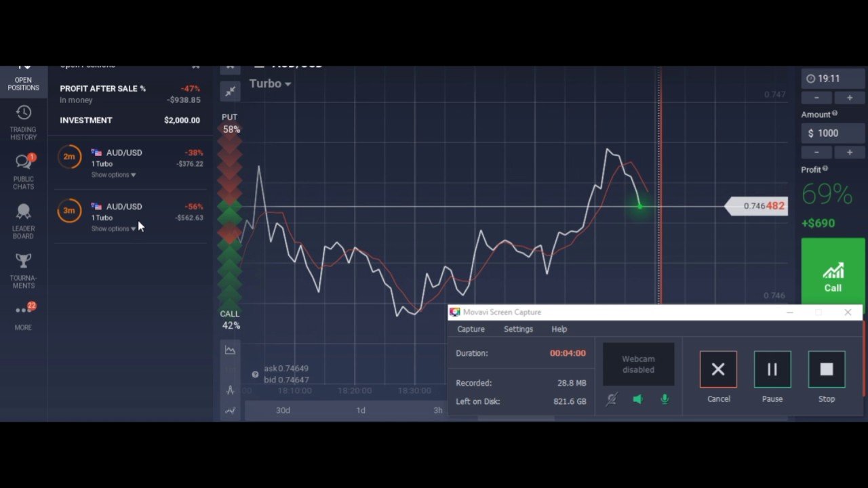Cancel the Movavi recording
The height and width of the screenshot is (488, 868).
point(718,369)
